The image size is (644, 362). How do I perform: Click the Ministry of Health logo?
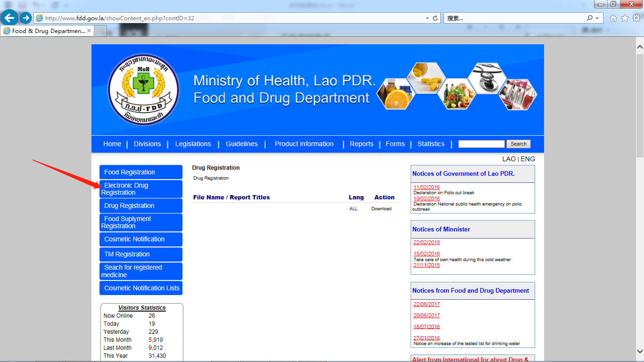point(143,90)
